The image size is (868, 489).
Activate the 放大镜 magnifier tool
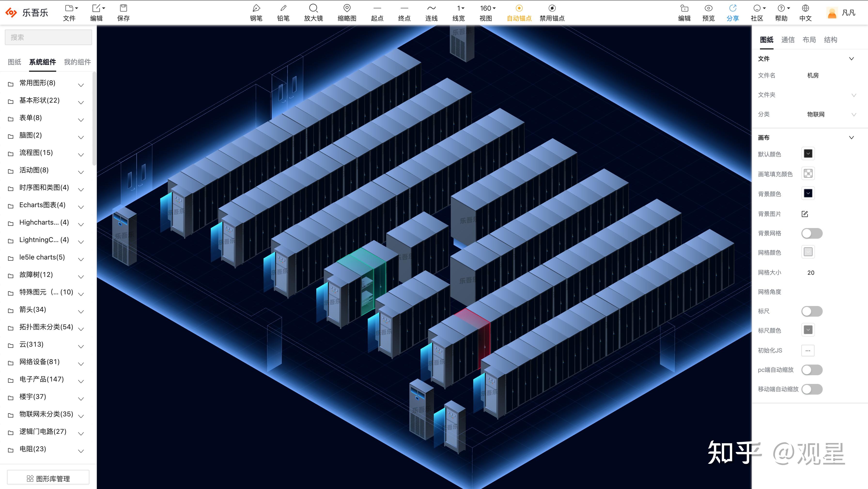313,12
